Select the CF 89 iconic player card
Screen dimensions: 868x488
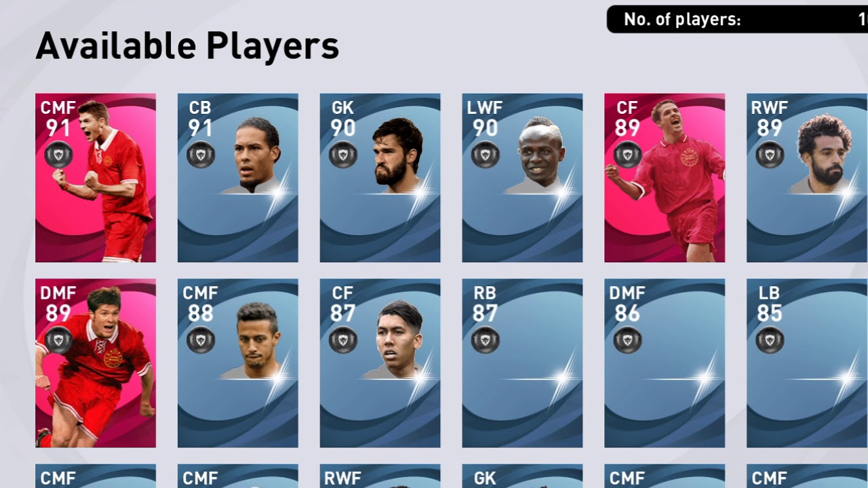pos(665,178)
